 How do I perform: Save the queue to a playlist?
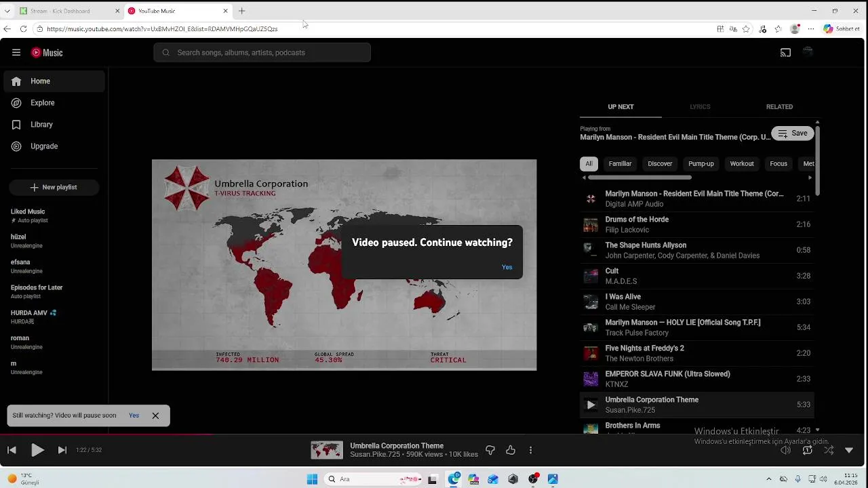coord(792,134)
